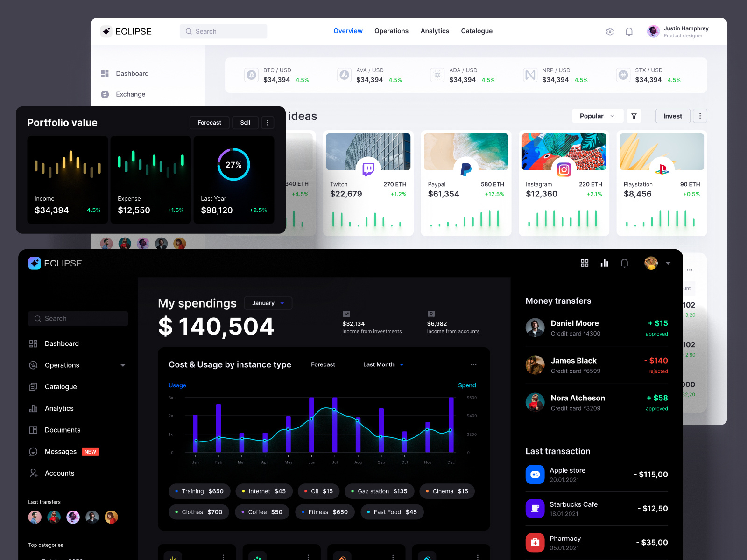Click the Bitcoin icon beside BTC / USD
Screen dimensions: 747x560
click(252, 75)
